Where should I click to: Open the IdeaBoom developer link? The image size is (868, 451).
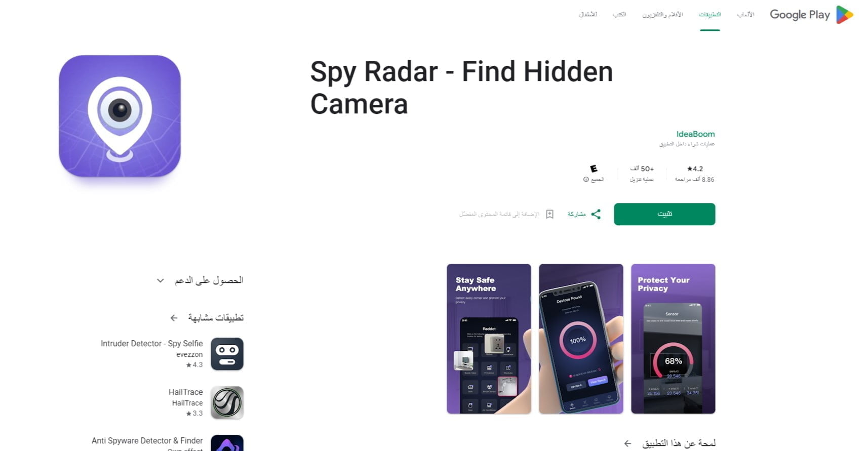pos(695,134)
